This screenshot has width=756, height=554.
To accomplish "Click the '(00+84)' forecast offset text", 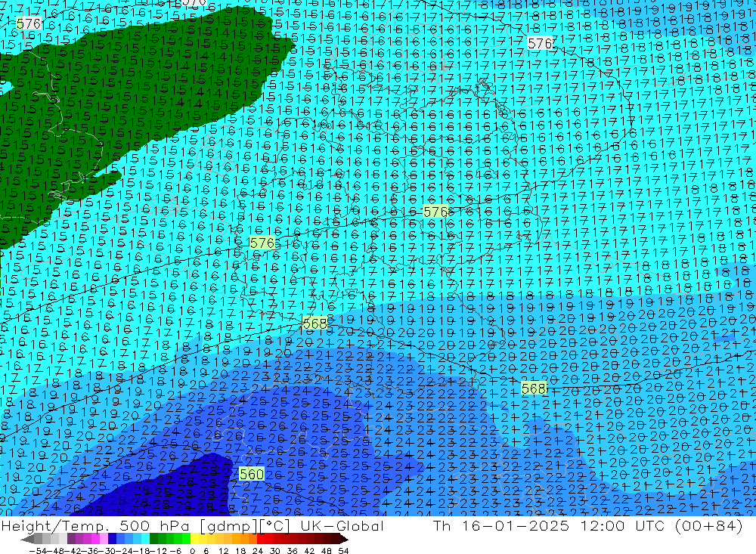I will (709, 525).
